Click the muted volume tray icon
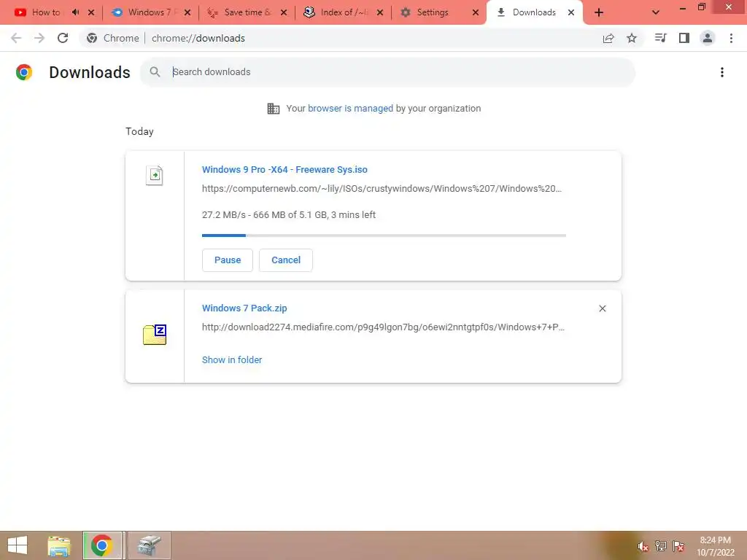 click(643, 547)
